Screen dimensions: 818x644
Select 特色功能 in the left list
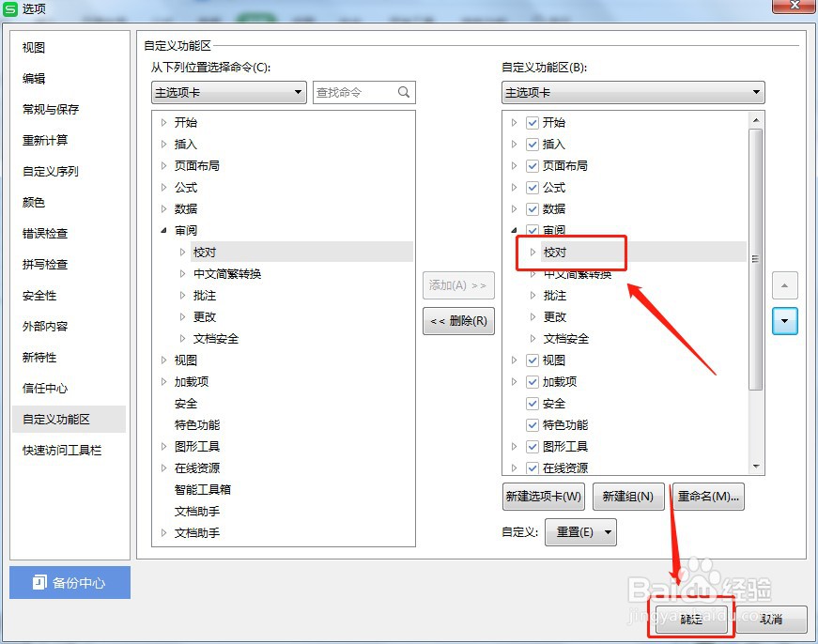pyautogui.click(x=197, y=425)
